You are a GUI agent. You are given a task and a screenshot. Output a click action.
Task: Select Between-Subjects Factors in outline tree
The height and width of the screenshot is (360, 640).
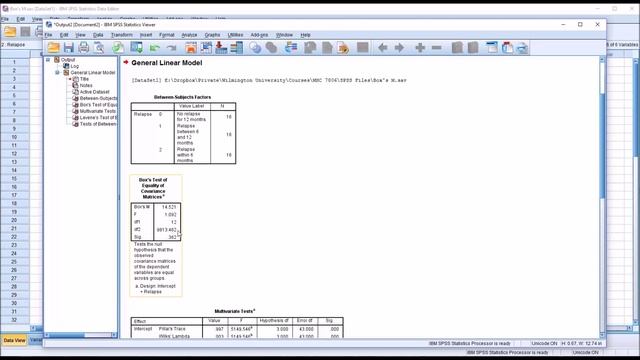[98, 98]
